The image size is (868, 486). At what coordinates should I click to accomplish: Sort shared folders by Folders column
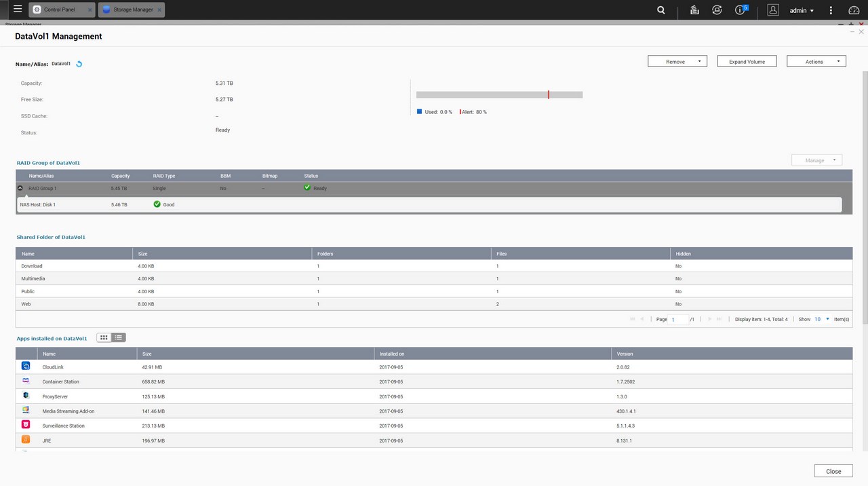coord(401,253)
